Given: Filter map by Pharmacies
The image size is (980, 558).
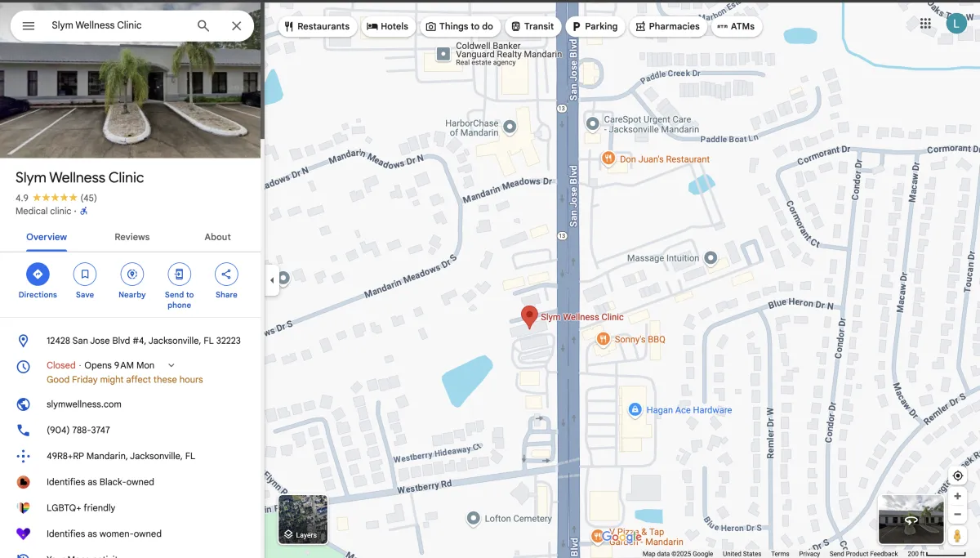Looking at the screenshot, I should (x=668, y=26).
